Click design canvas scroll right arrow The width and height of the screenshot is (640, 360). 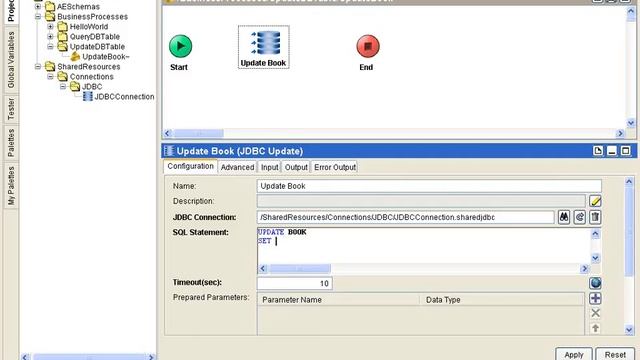click(x=620, y=133)
